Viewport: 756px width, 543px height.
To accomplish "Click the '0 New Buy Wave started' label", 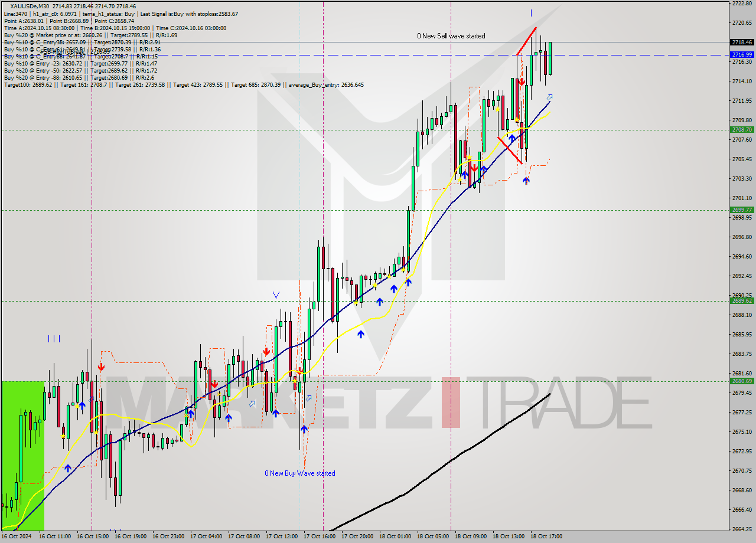I will [300, 473].
